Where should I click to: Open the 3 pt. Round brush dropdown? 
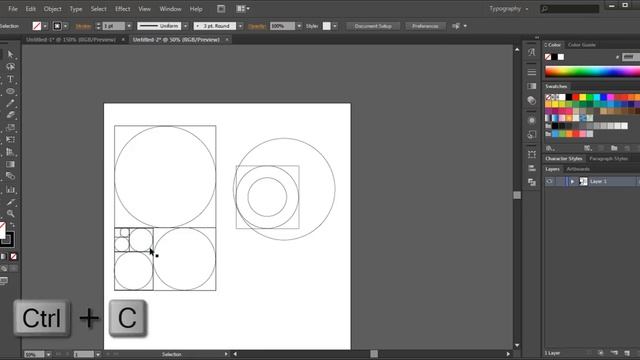[240, 26]
